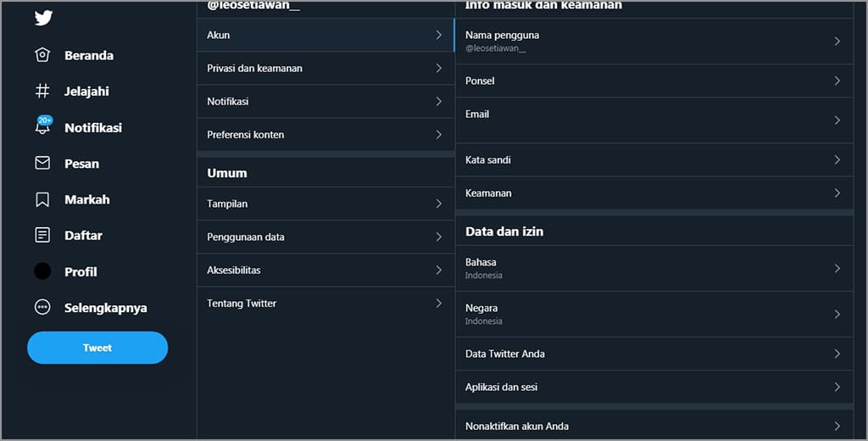
Task: Click the Profil avatar circle
Action: [42, 271]
